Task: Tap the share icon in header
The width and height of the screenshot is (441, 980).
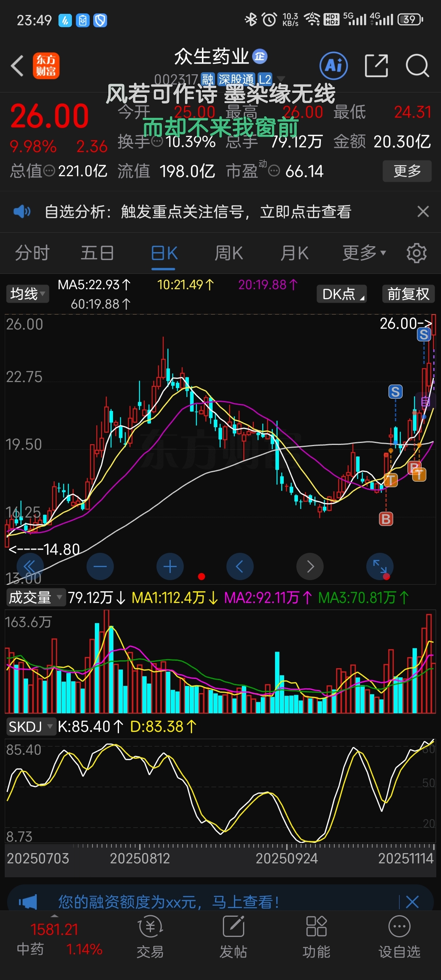Action: [x=376, y=66]
